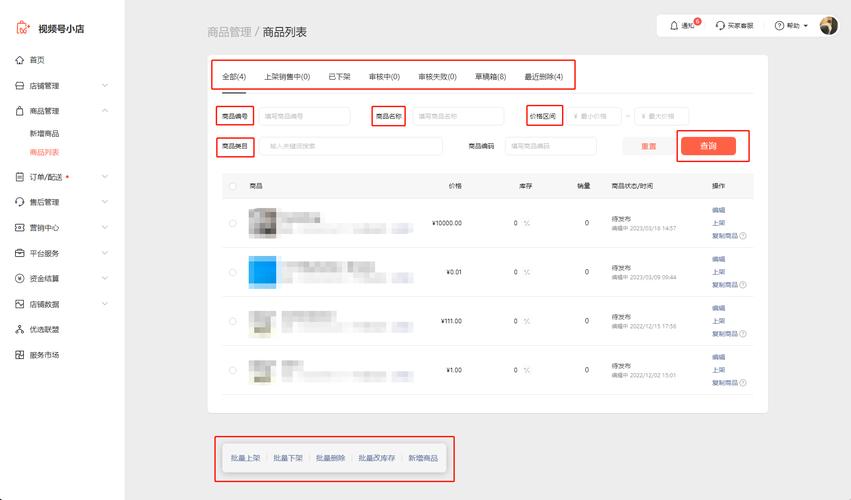The image size is (851, 500).
Task: Click the 买家客服 headset icon at top
Action: [720, 26]
